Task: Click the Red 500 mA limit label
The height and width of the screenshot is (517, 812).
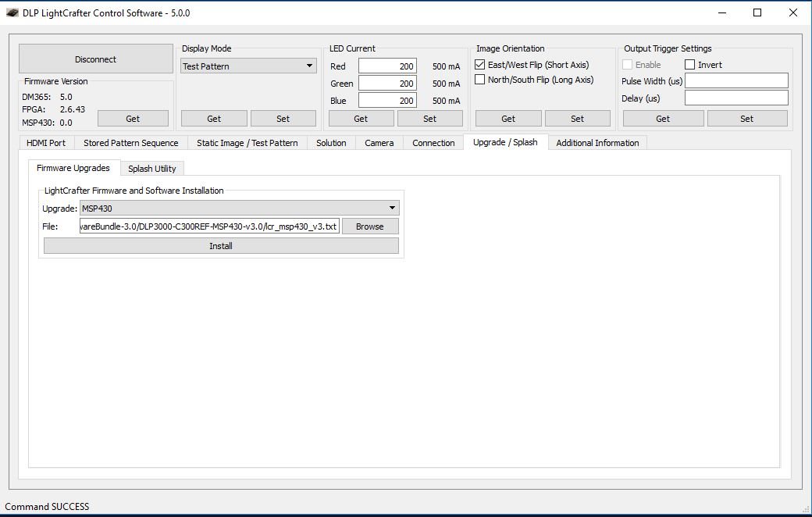Action: pyautogui.click(x=447, y=66)
